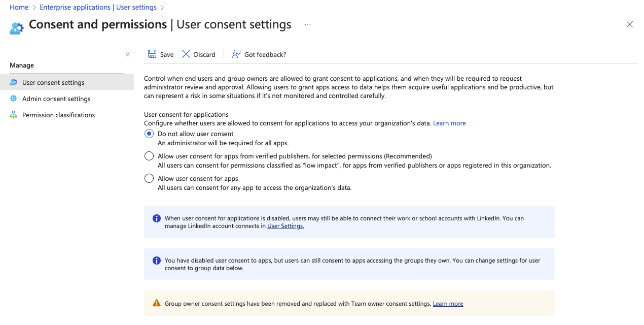Click the User consent settings gear icon
The height and width of the screenshot is (325, 644).
(x=14, y=82)
